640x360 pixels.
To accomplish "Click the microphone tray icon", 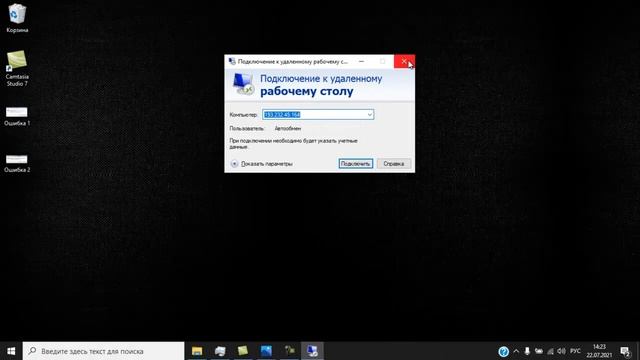I will pyautogui.click(x=527, y=351).
